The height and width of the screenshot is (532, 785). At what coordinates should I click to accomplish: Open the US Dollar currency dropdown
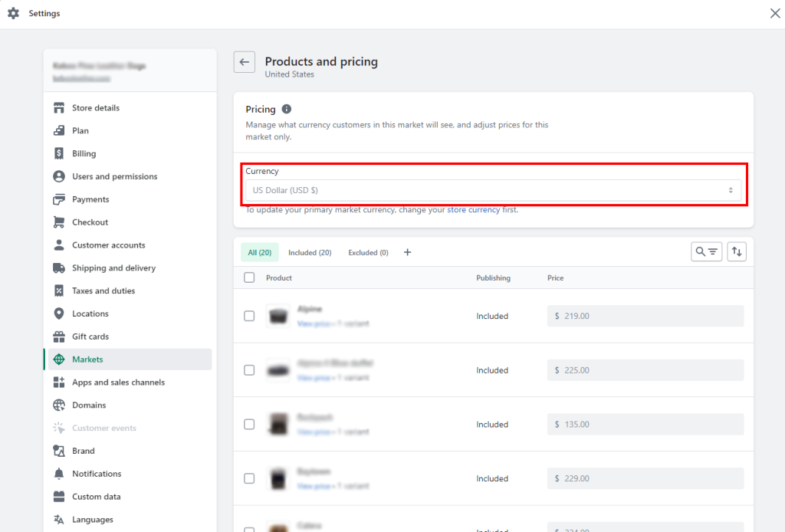(x=497, y=189)
